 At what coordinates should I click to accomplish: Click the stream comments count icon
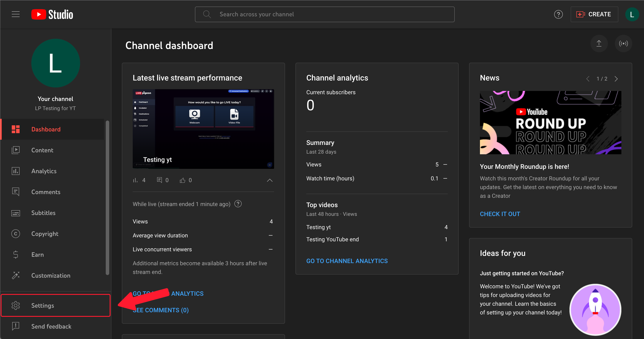pyautogui.click(x=159, y=180)
